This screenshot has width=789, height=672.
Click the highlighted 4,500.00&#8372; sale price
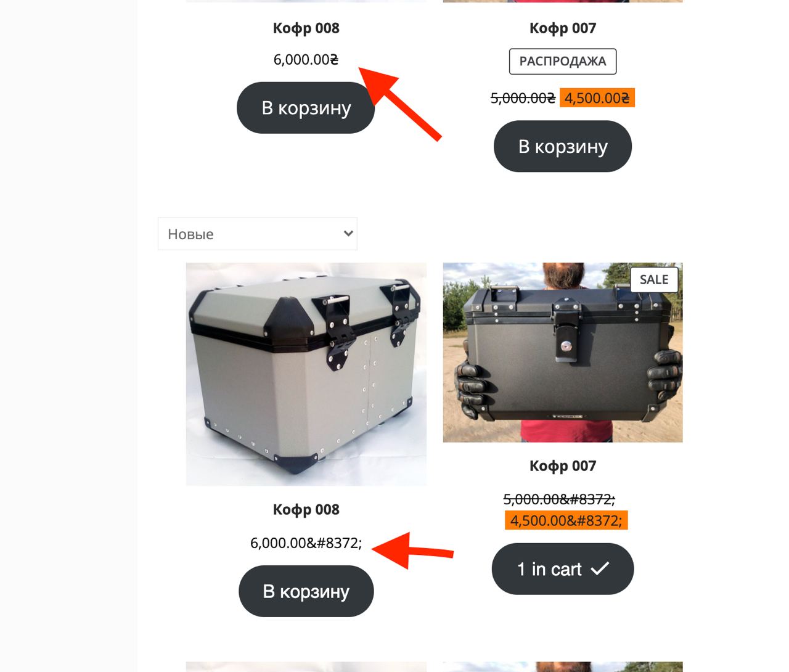pyautogui.click(x=566, y=520)
